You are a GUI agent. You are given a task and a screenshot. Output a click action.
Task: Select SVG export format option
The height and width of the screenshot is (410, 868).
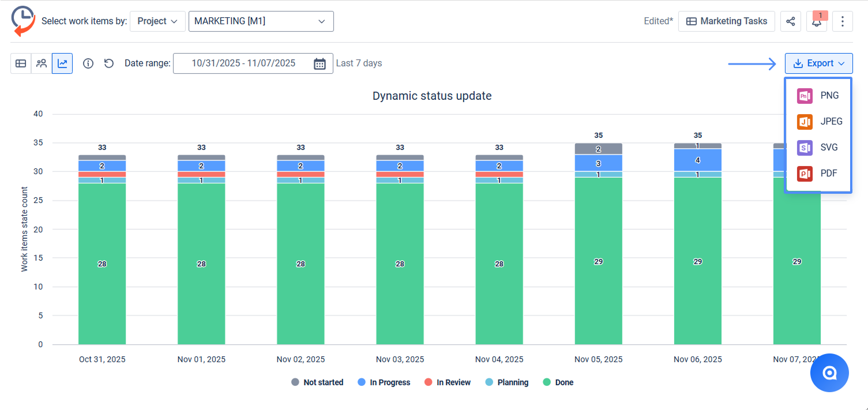[x=818, y=148]
